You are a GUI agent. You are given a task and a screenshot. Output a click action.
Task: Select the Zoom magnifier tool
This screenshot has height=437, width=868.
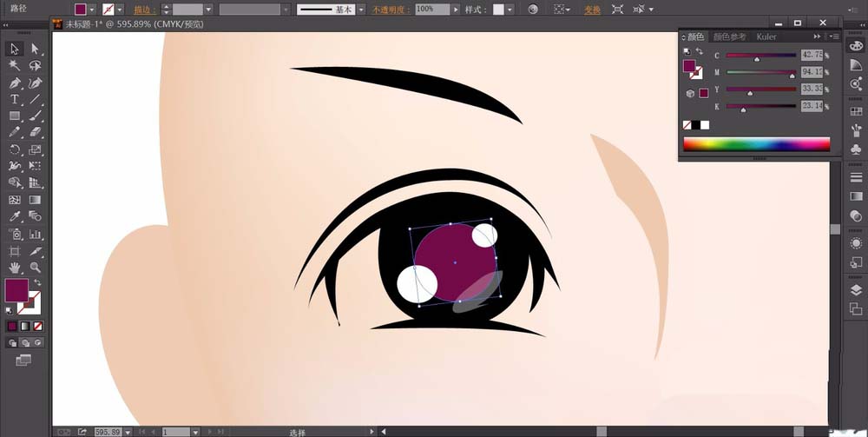pyautogui.click(x=36, y=268)
